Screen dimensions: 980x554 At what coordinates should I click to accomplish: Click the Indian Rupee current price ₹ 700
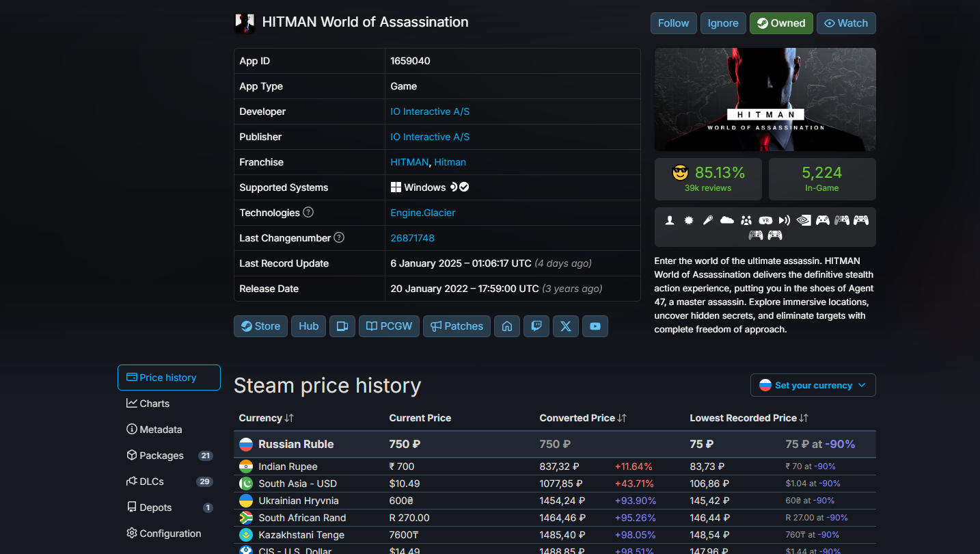point(402,466)
